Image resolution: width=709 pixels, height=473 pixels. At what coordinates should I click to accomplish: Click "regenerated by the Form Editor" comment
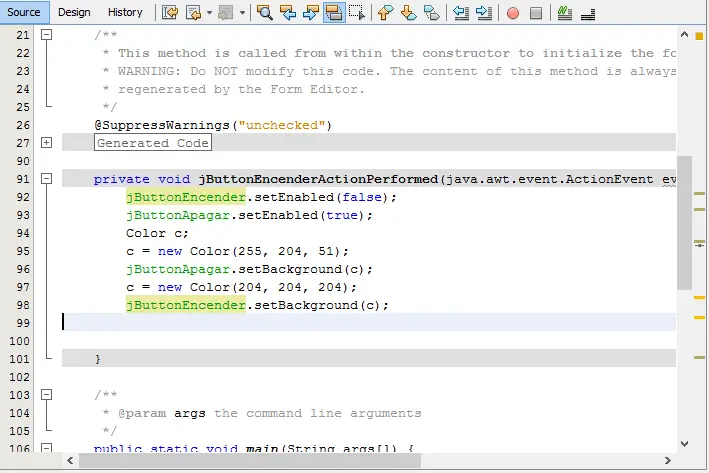click(241, 89)
